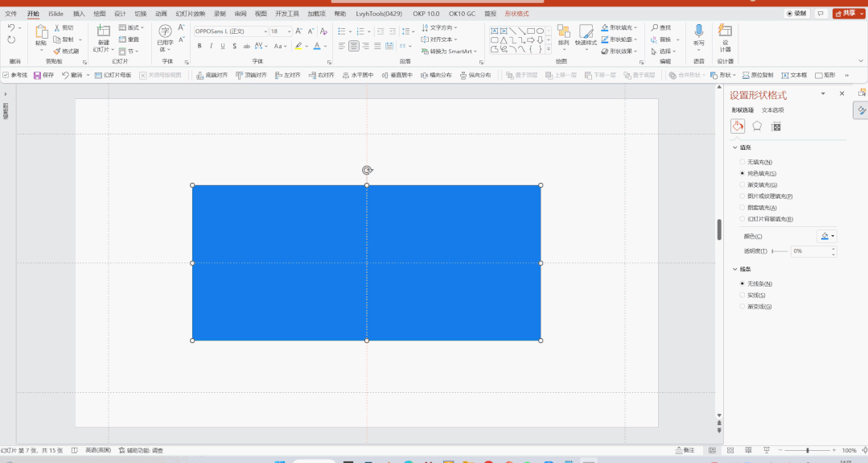Open the Text Direction (文字方向) dropdown
The height and width of the screenshot is (463, 868).
(x=439, y=27)
